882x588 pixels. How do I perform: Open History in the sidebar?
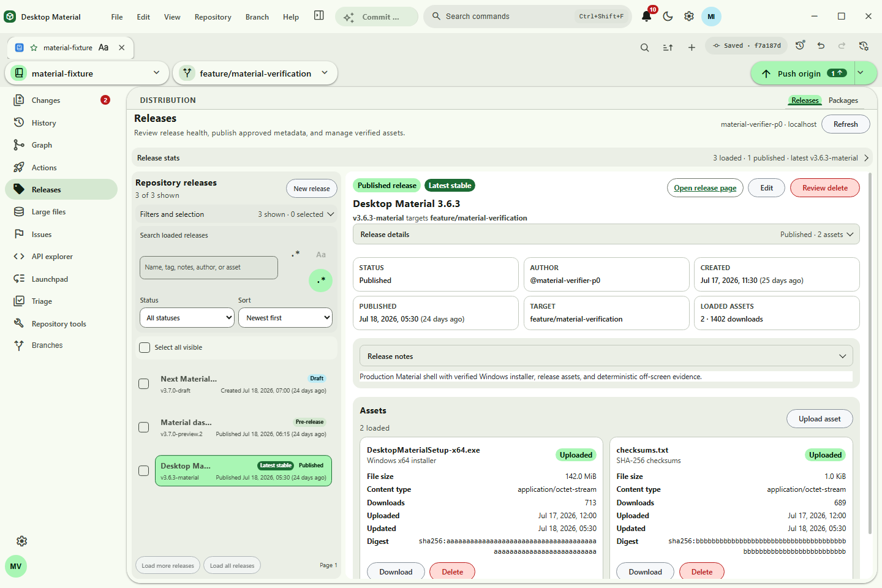61,123
